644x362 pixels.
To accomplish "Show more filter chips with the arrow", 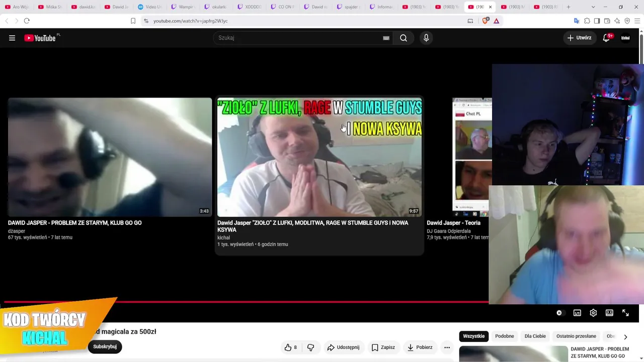I will click(625, 336).
